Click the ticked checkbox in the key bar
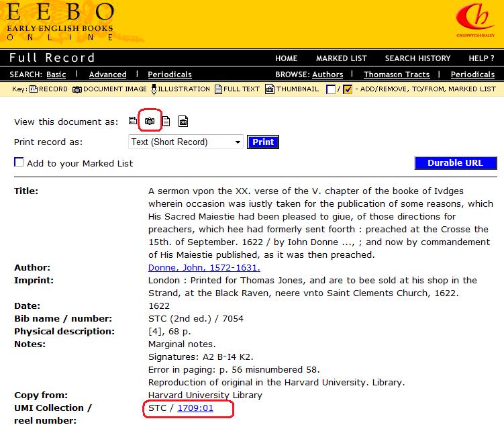This screenshot has width=504, height=425. [x=348, y=89]
